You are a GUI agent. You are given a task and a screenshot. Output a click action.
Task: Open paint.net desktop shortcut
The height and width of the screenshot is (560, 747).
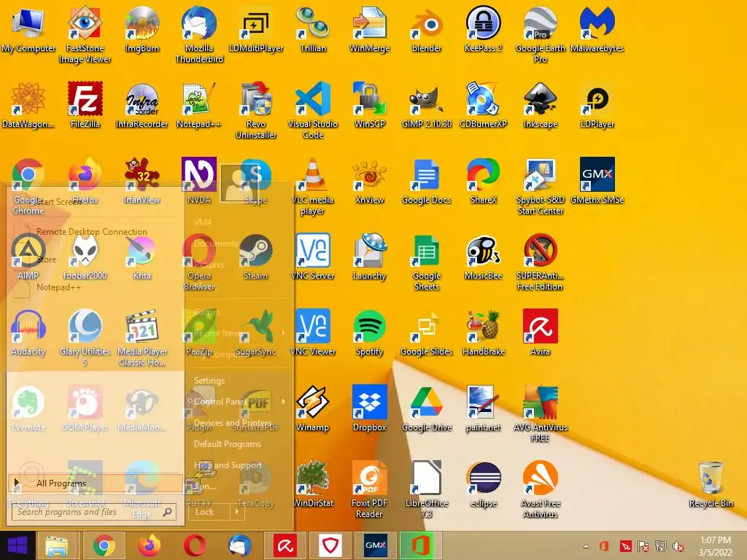click(483, 408)
